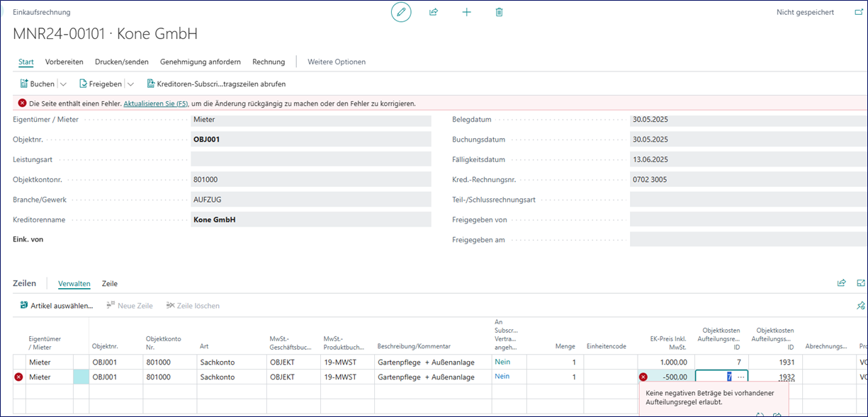Click the pencil edit icon at top
The image size is (868, 417).
tap(401, 12)
